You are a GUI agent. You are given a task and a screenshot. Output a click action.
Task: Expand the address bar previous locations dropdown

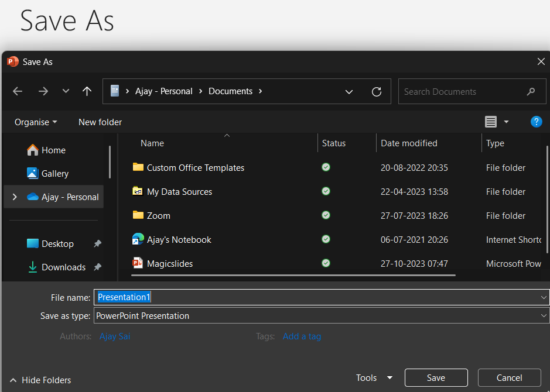349,92
